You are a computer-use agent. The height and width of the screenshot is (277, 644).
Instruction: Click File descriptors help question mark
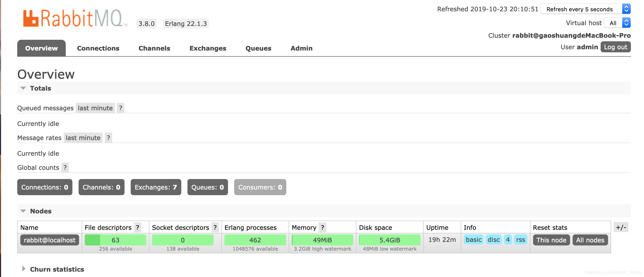click(x=138, y=227)
